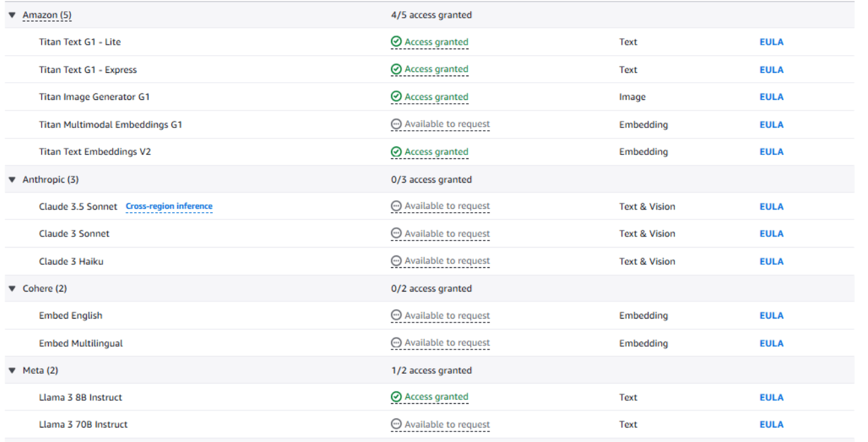Click 'Access granted' status for Titan Text Embeddings V2
The height and width of the screenshot is (442, 868).
[x=436, y=152]
